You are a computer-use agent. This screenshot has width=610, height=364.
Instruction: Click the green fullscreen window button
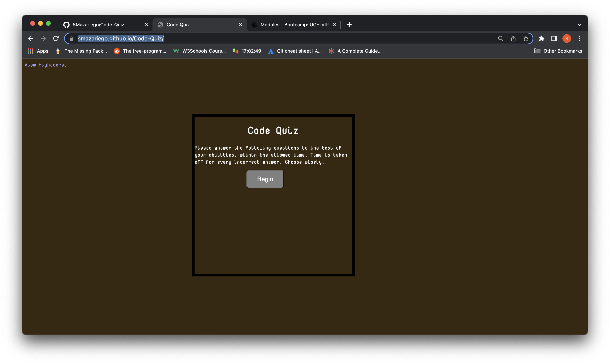tap(48, 23)
